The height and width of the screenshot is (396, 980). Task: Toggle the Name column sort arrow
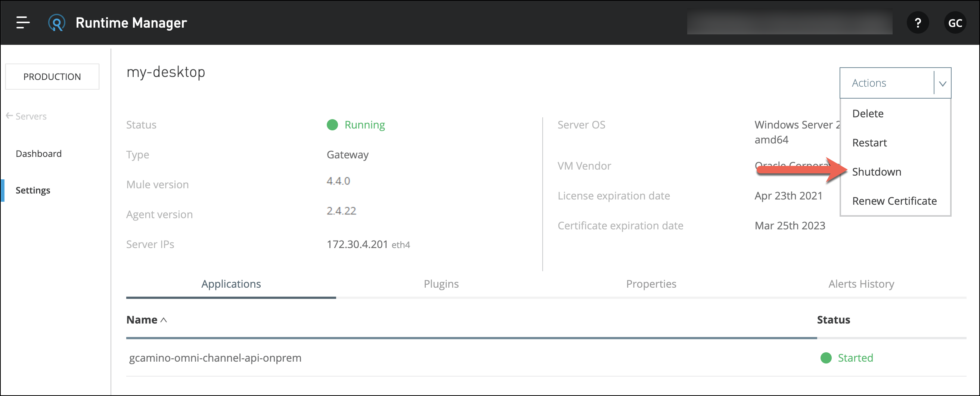tap(164, 320)
